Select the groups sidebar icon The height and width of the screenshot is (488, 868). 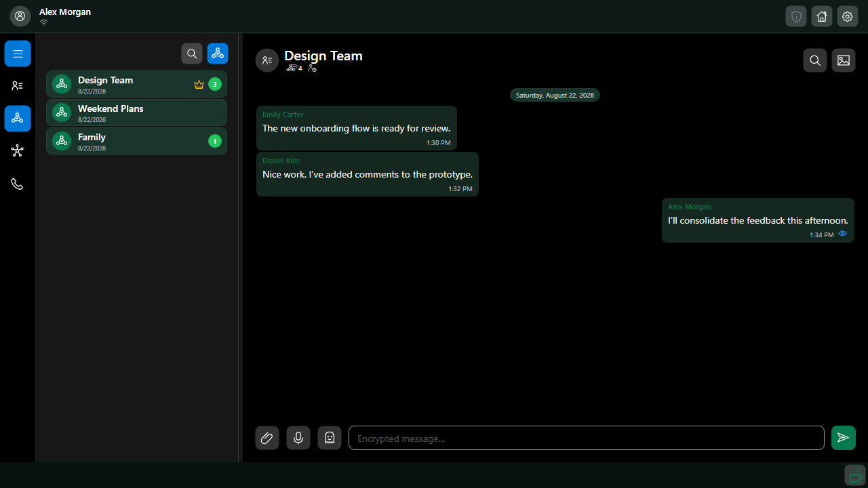click(18, 119)
